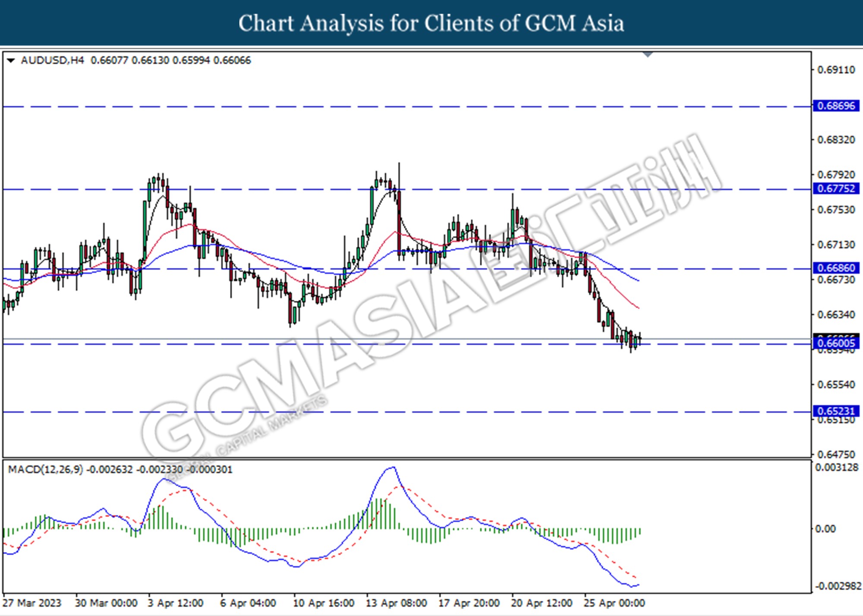
Task: Click the 0.64750 price axis value
Action: [836, 455]
